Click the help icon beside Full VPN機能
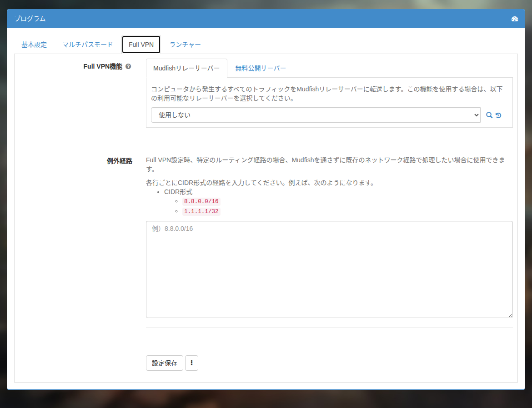This screenshot has width=532, height=408. point(128,66)
